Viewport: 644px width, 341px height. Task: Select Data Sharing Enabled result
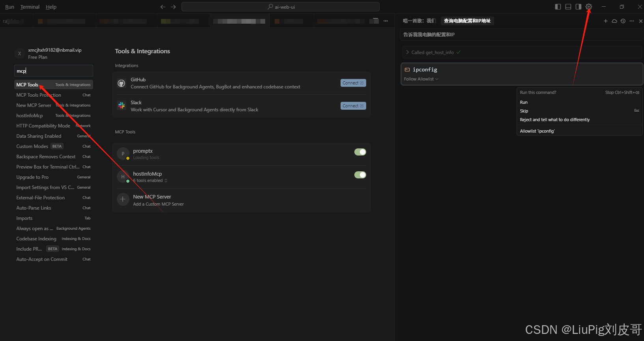pyautogui.click(x=54, y=136)
